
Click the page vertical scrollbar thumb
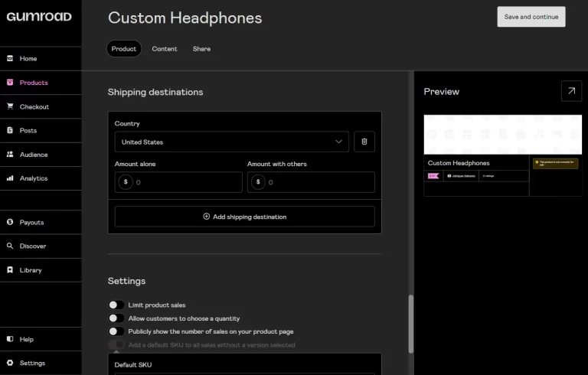[x=411, y=324]
